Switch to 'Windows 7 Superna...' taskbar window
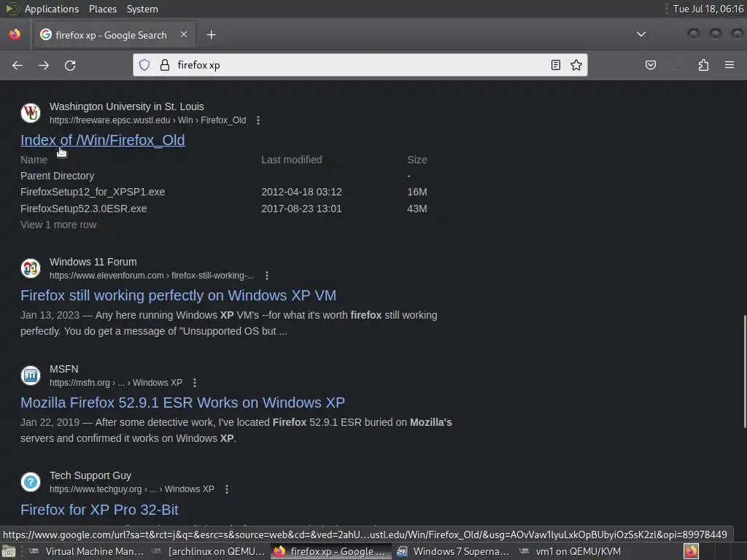The image size is (747, 560). pyautogui.click(x=452, y=551)
